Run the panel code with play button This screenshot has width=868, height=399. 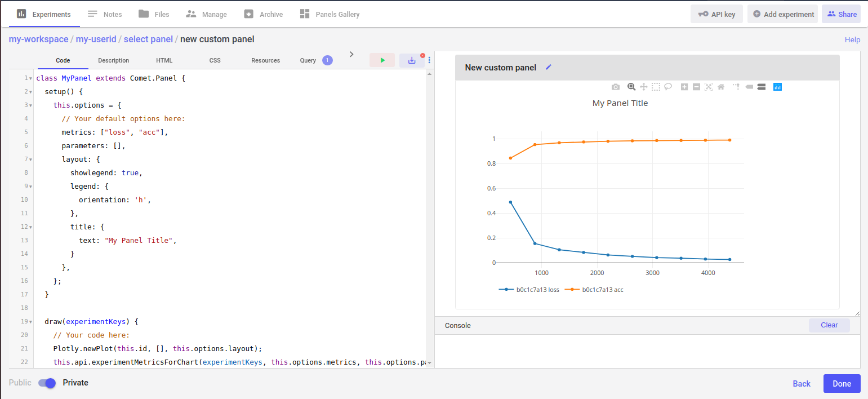coord(382,60)
